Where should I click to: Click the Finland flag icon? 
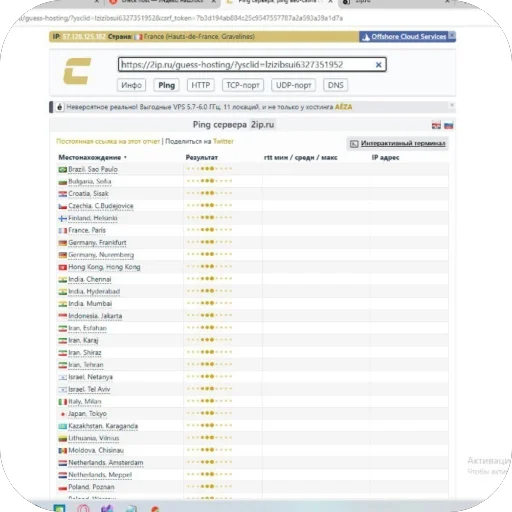click(x=63, y=219)
